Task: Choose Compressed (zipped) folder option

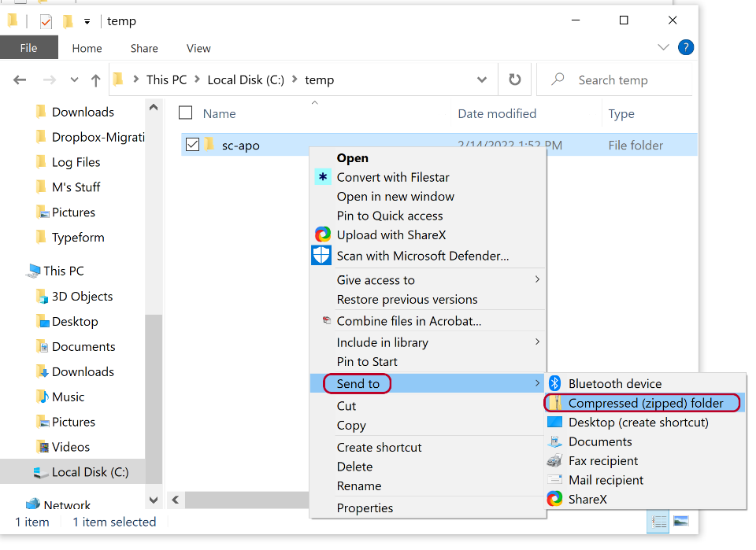Action: coord(645,403)
